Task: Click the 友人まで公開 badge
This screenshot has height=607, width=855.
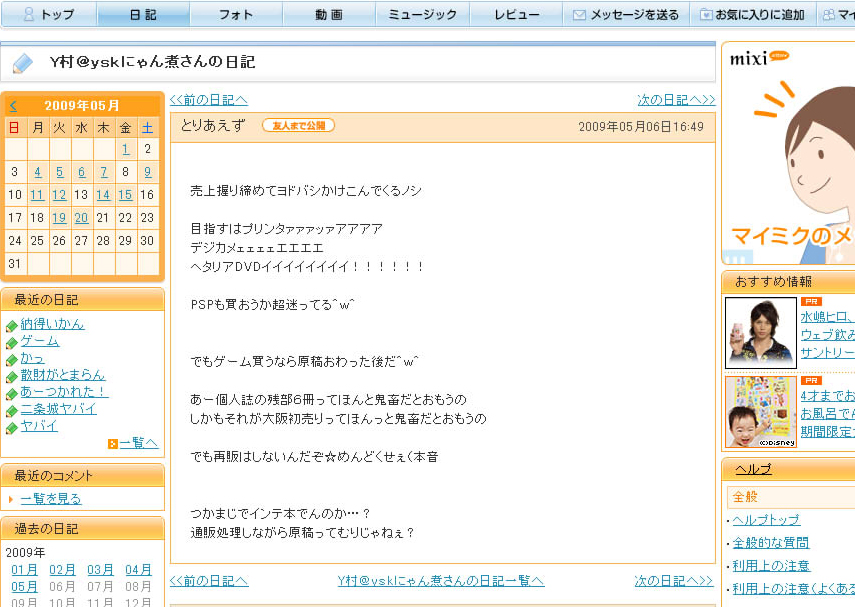Action: (298, 126)
